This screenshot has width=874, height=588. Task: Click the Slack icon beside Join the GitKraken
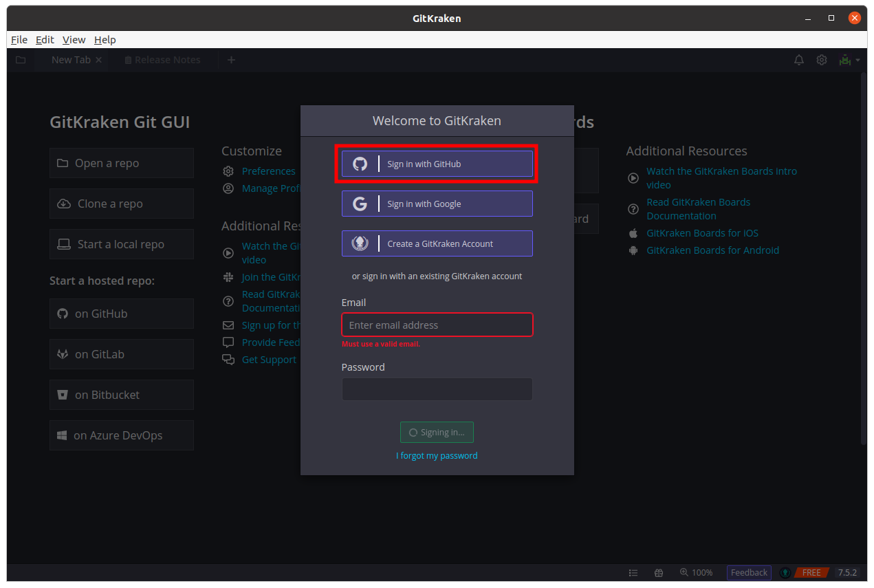click(x=228, y=277)
